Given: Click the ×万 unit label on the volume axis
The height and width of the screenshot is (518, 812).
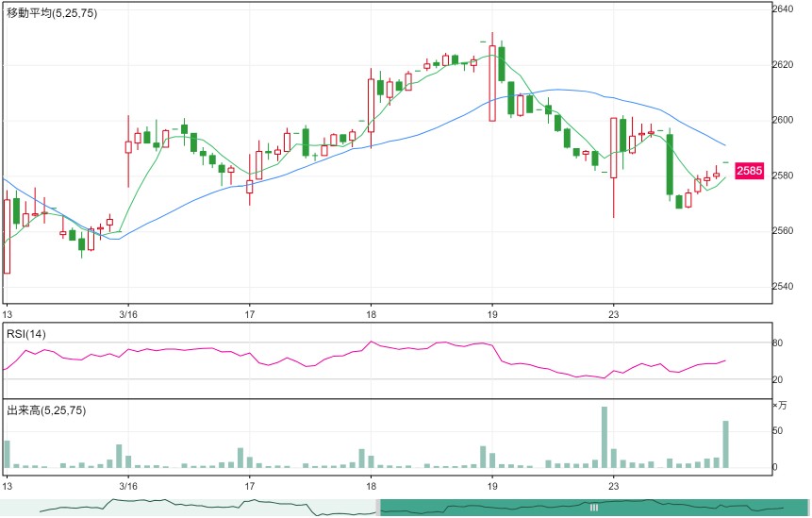Looking at the screenshot, I should coord(779,405).
